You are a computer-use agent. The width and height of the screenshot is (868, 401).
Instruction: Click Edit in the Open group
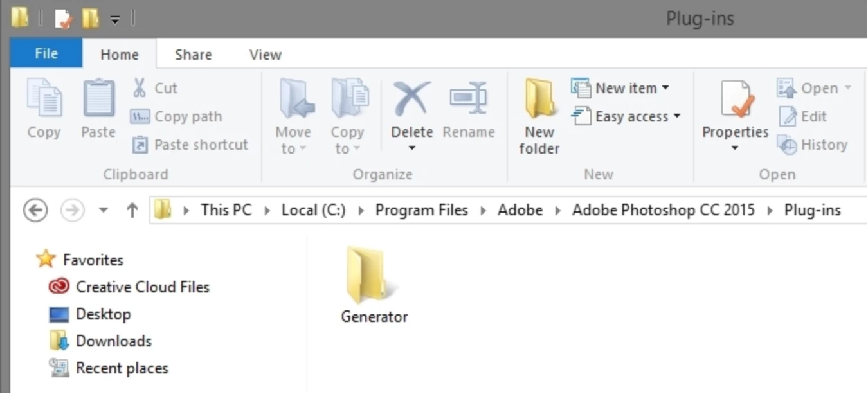(x=802, y=117)
